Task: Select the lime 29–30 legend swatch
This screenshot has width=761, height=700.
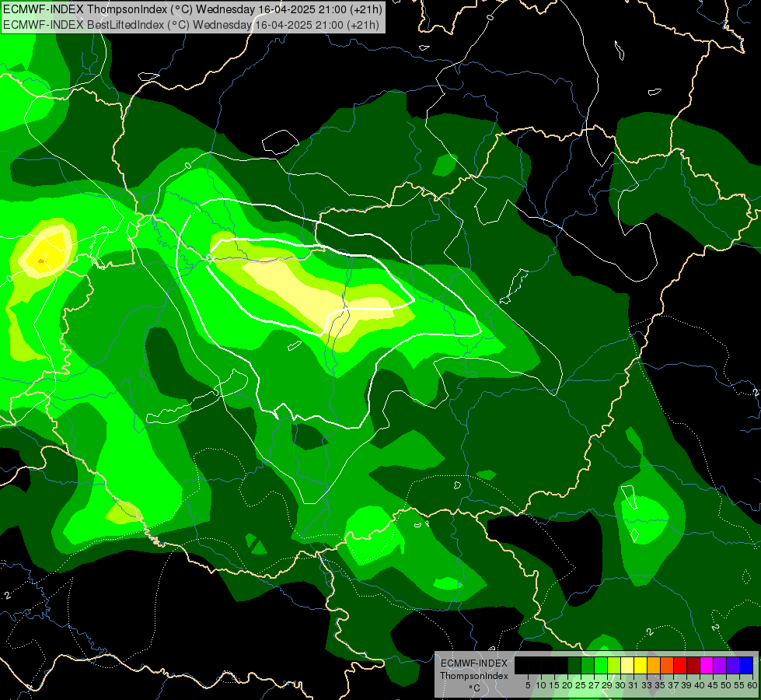Action: 614,666
